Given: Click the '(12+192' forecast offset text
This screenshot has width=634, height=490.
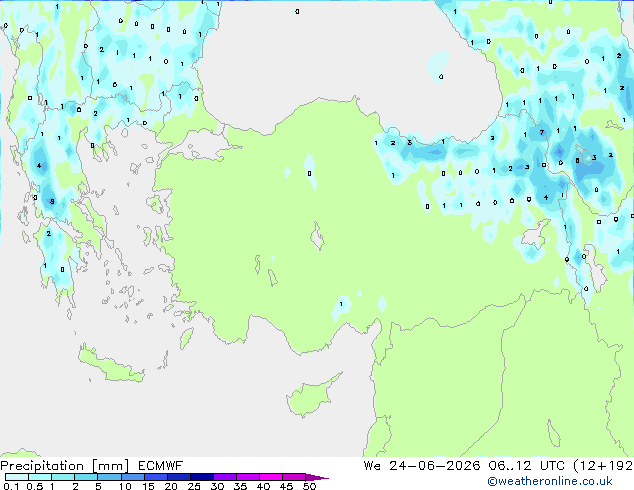Looking at the screenshot, I should click(603, 466).
